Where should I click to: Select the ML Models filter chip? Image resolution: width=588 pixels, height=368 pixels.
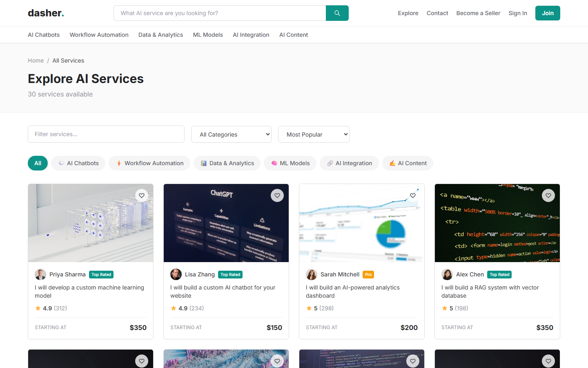tap(290, 163)
